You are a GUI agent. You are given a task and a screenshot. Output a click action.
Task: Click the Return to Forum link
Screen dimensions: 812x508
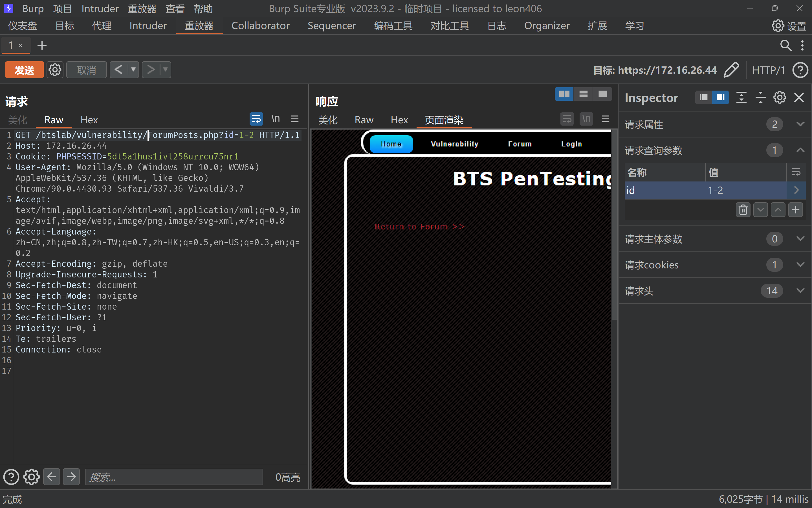pyautogui.click(x=419, y=227)
